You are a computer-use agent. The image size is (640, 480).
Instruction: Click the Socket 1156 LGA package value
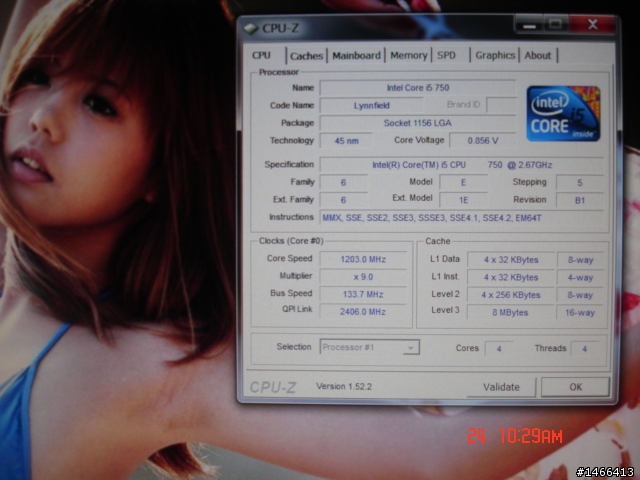(418, 123)
